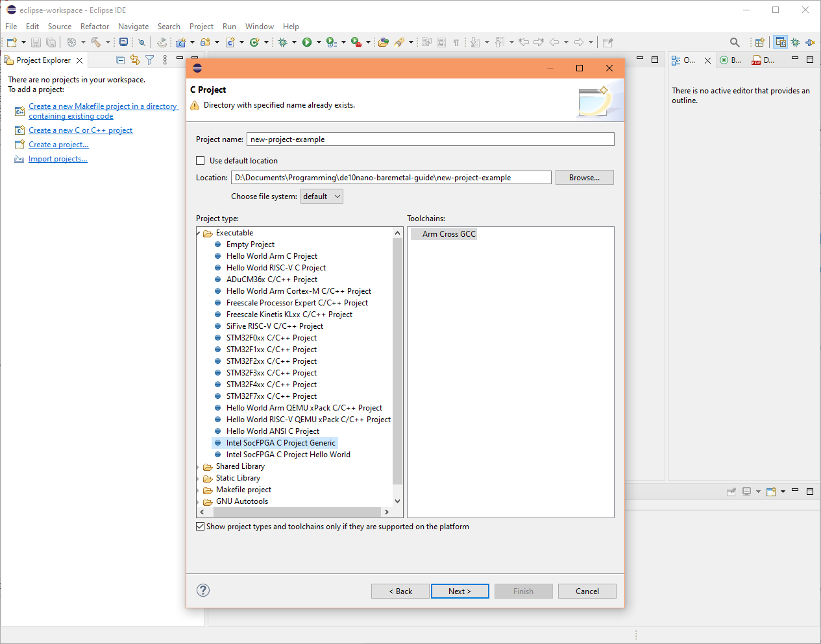This screenshot has width=821, height=644.
Task: Open the Project Explorer filter icon
Action: point(150,60)
